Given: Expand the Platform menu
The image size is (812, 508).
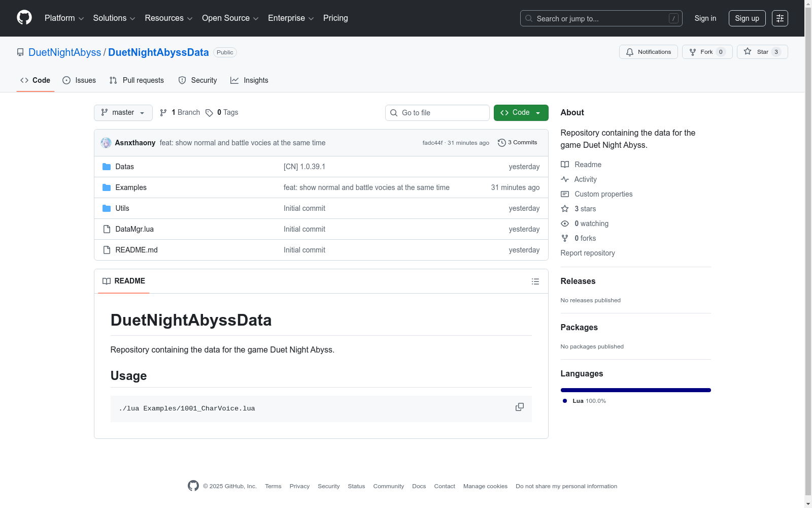Looking at the screenshot, I should point(64,18).
